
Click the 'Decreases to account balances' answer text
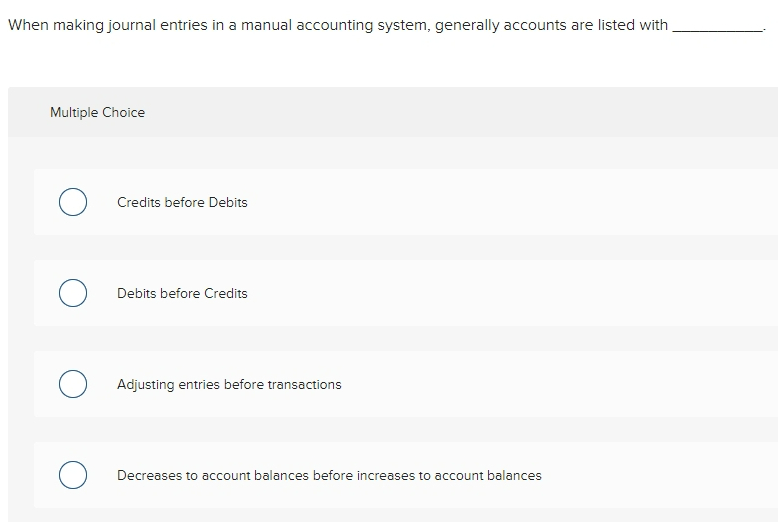[x=329, y=475]
